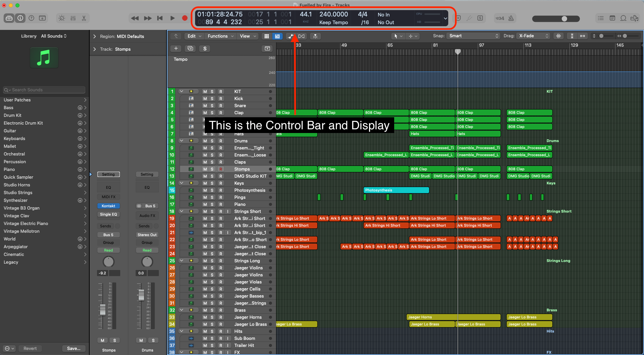Click the Revert button

click(x=30, y=348)
